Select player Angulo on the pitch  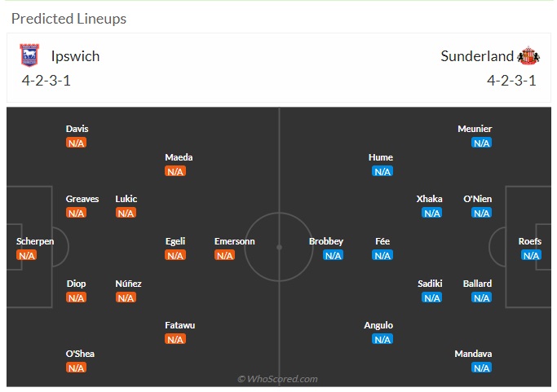point(378,325)
